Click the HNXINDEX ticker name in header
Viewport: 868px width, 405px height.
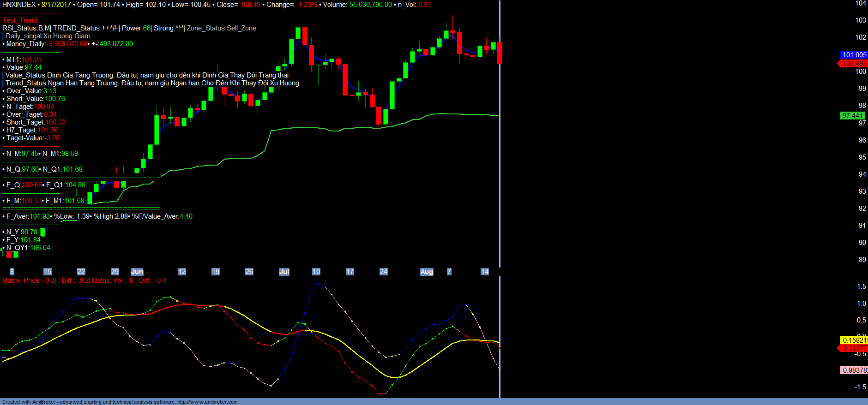tap(19, 5)
